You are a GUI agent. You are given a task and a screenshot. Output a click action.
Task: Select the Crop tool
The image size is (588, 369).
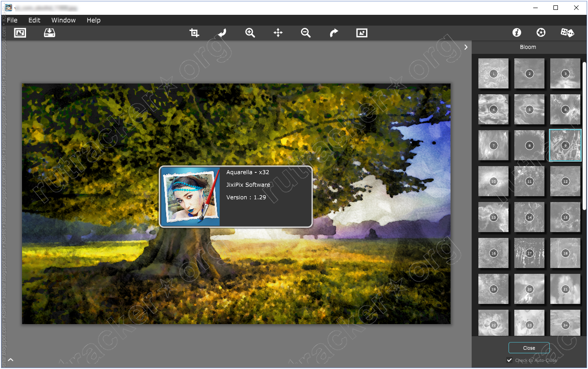194,33
